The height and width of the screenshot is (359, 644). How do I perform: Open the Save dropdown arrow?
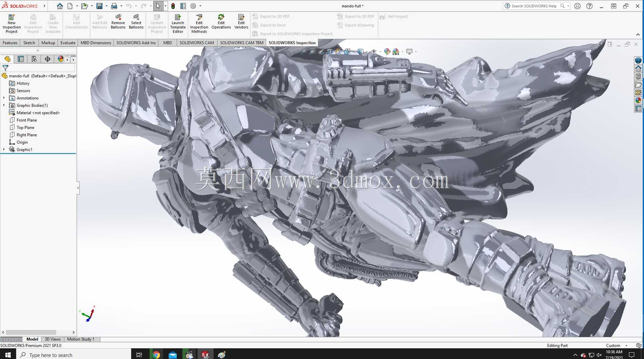(x=106, y=6)
